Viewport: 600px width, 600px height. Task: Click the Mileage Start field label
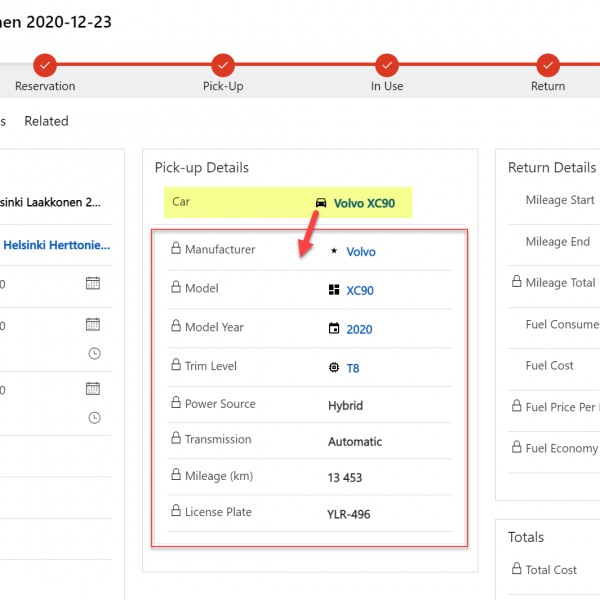[x=560, y=200]
